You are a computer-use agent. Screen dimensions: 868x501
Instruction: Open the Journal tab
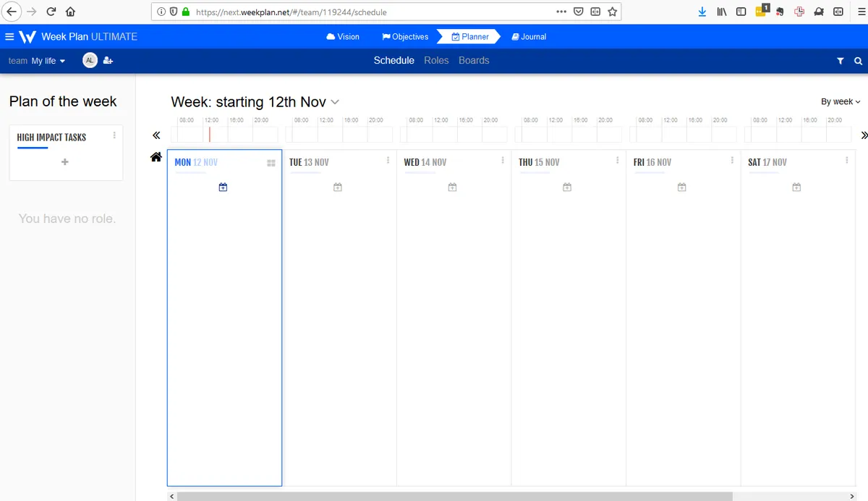click(529, 37)
